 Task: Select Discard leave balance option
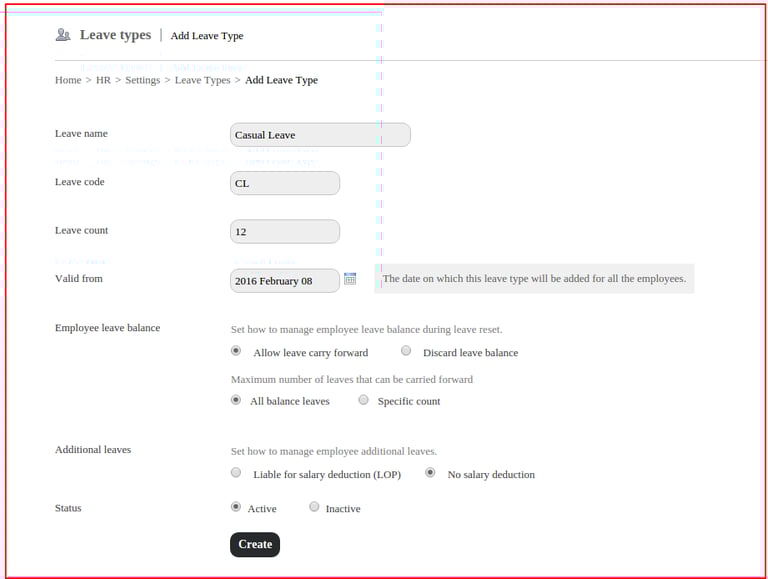click(x=406, y=351)
